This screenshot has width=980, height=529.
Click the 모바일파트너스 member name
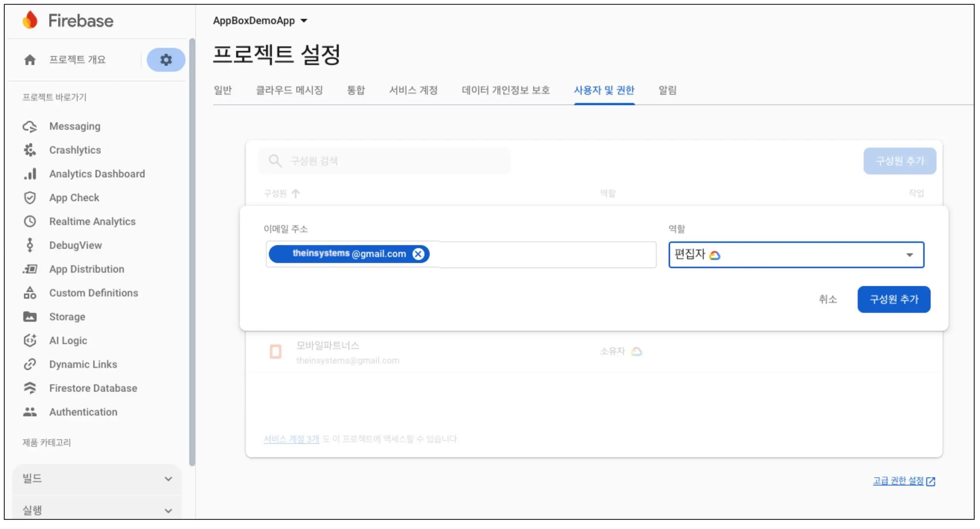coord(328,345)
